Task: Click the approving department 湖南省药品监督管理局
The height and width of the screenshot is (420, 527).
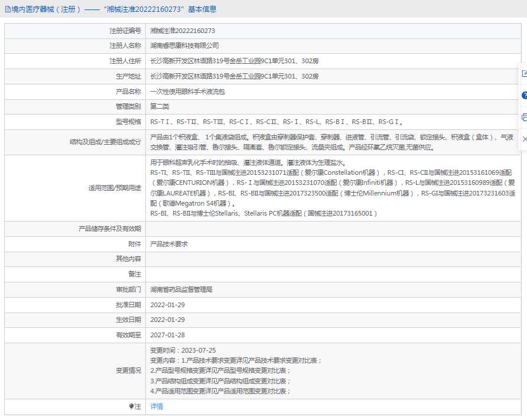Action: [x=181, y=289]
